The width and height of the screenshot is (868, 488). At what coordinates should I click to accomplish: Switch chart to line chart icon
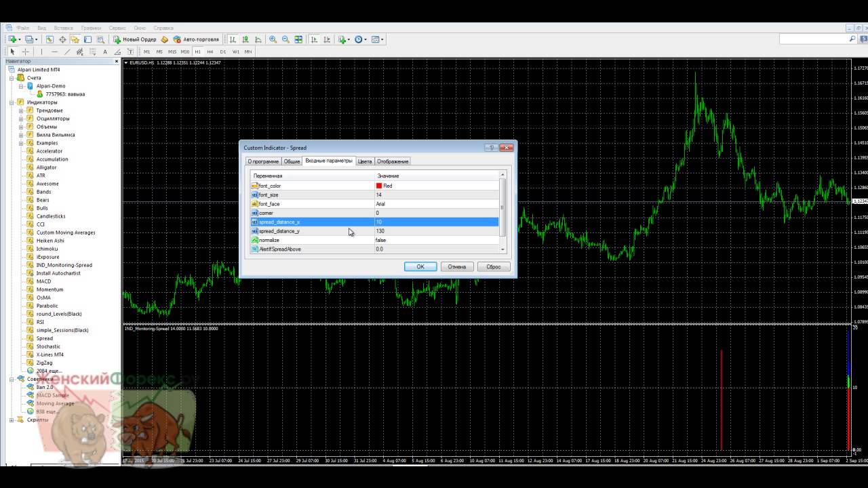[x=258, y=39]
